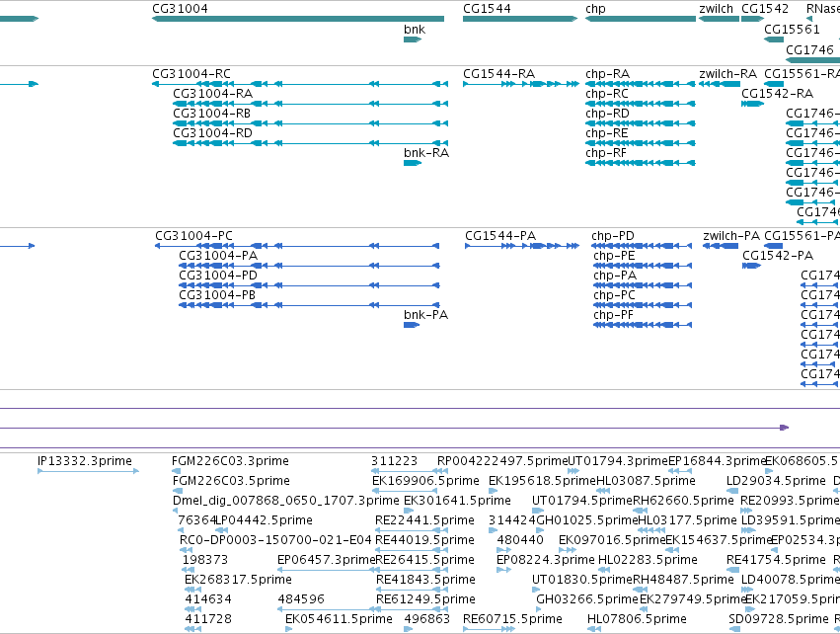
Task: Click the CG1544 gene bar
Action: [519, 19]
